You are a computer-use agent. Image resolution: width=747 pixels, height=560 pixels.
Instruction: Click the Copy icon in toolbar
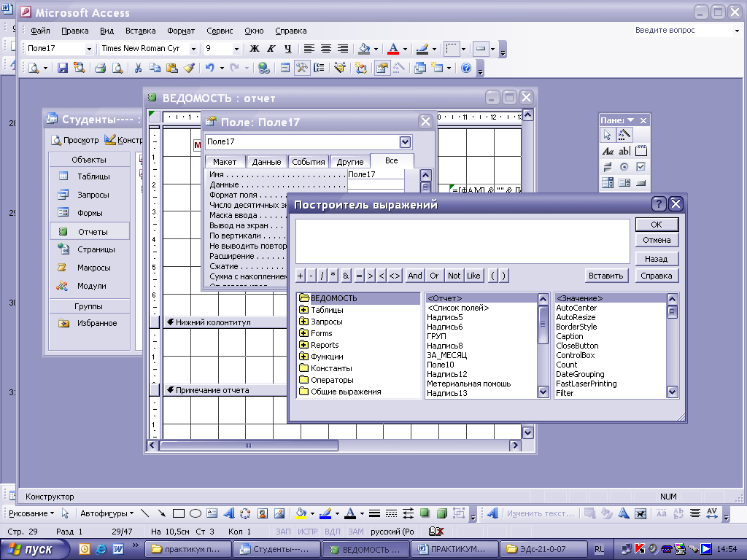155,68
